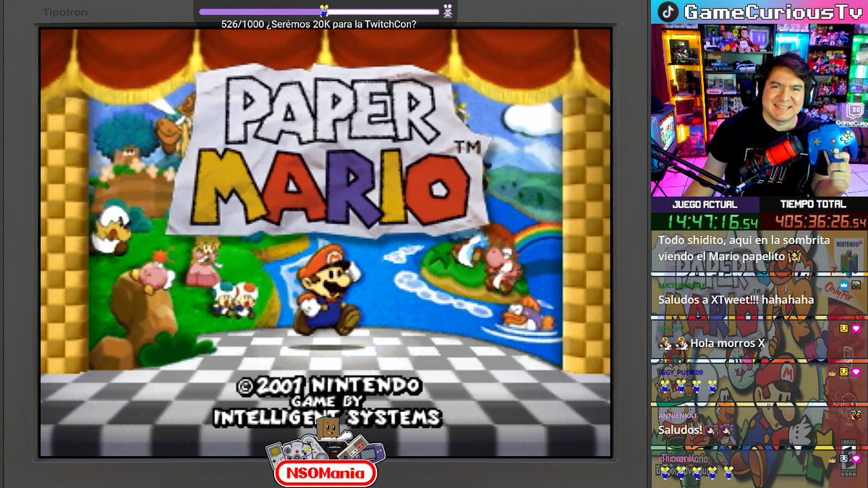
Task: Click the yellow subscriber badge beside ANNIENKAT
Action: tap(856, 416)
